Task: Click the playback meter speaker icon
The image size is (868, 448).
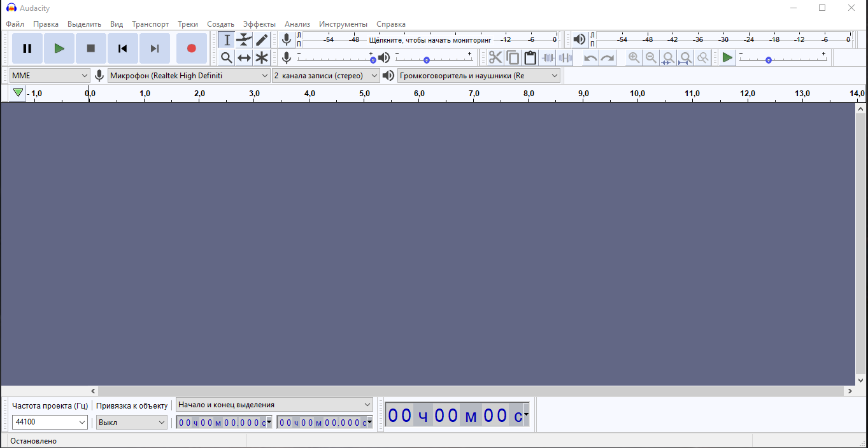Action: 579,40
